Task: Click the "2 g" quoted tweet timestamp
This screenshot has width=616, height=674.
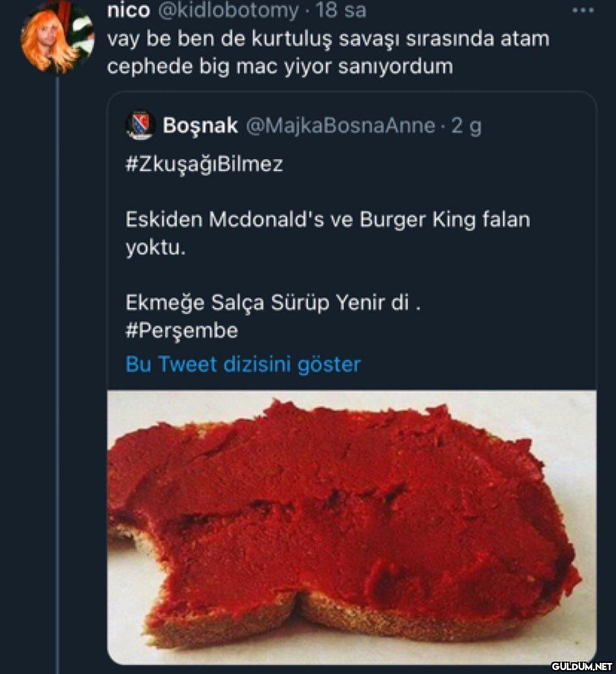Action: [466, 126]
